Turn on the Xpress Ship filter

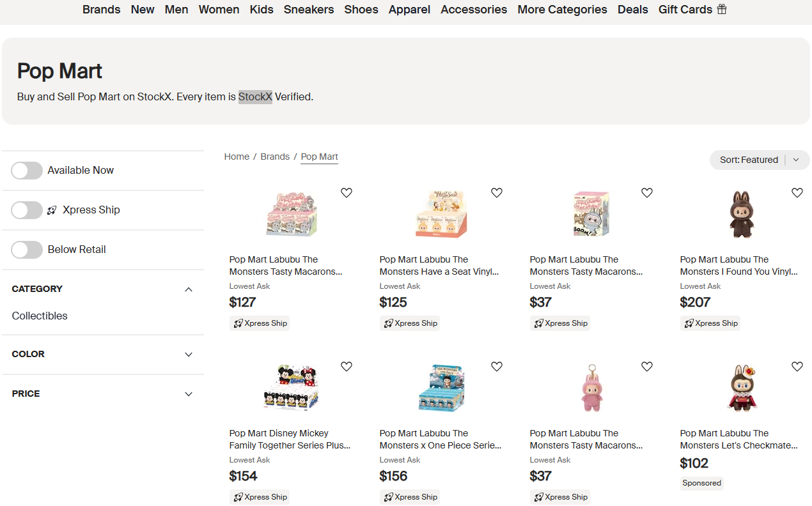point(27,210)
